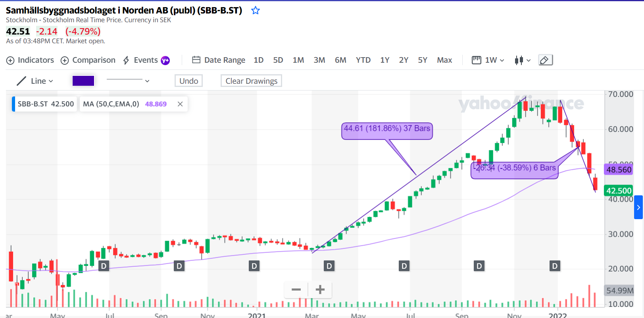Image resolution: width=644 pixels, height=318 pixels.
Task: Click the stock price 42.51
Action: point(18,31)
